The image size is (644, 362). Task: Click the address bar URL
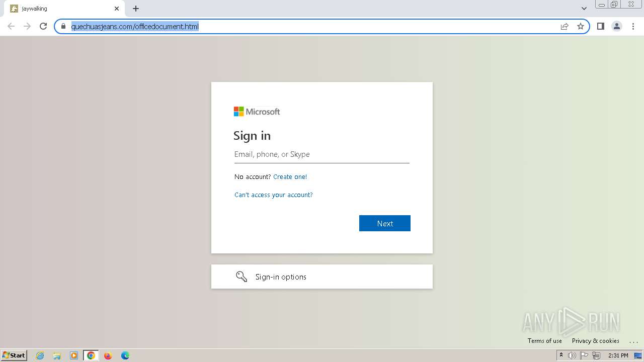[135, 26]
